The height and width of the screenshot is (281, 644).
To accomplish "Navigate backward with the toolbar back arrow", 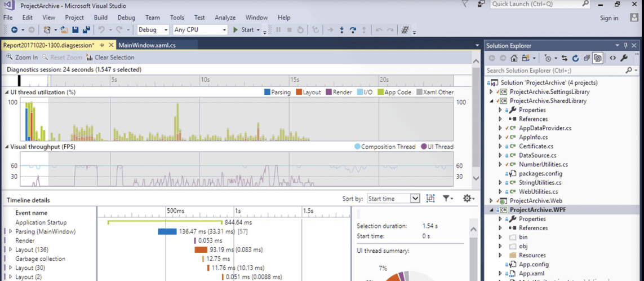I will (x=15, y=29).
